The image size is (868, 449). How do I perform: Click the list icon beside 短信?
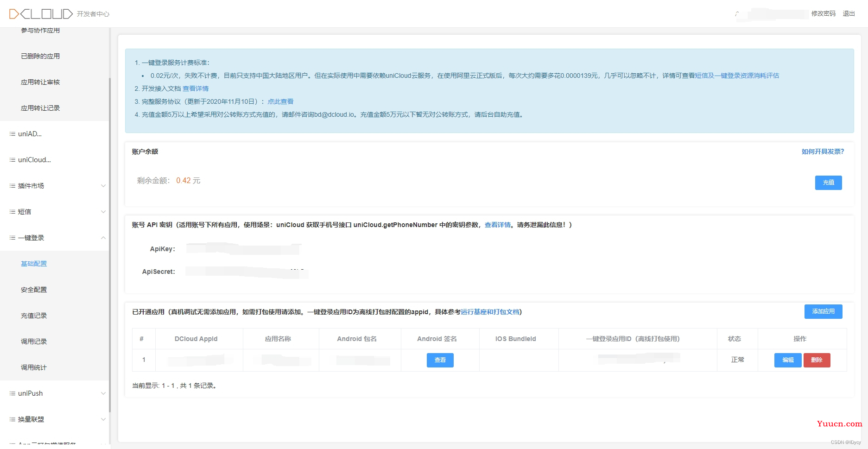13,212
